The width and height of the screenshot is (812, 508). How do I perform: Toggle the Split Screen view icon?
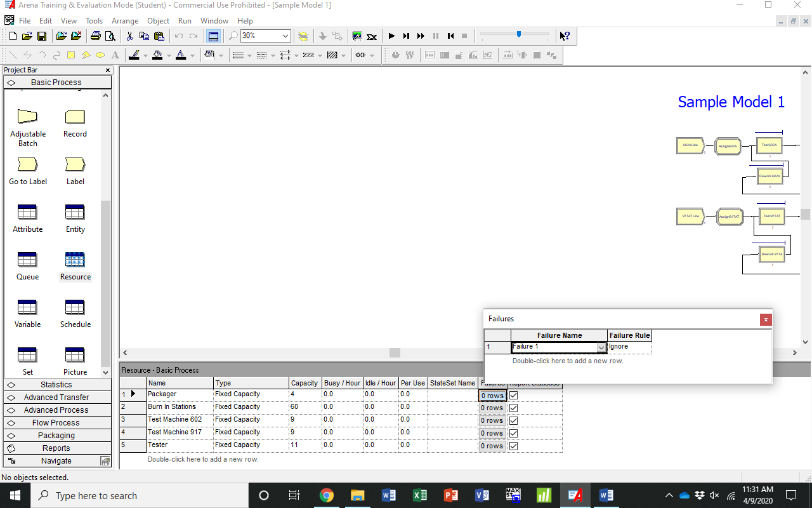click(x=214, y=36)
